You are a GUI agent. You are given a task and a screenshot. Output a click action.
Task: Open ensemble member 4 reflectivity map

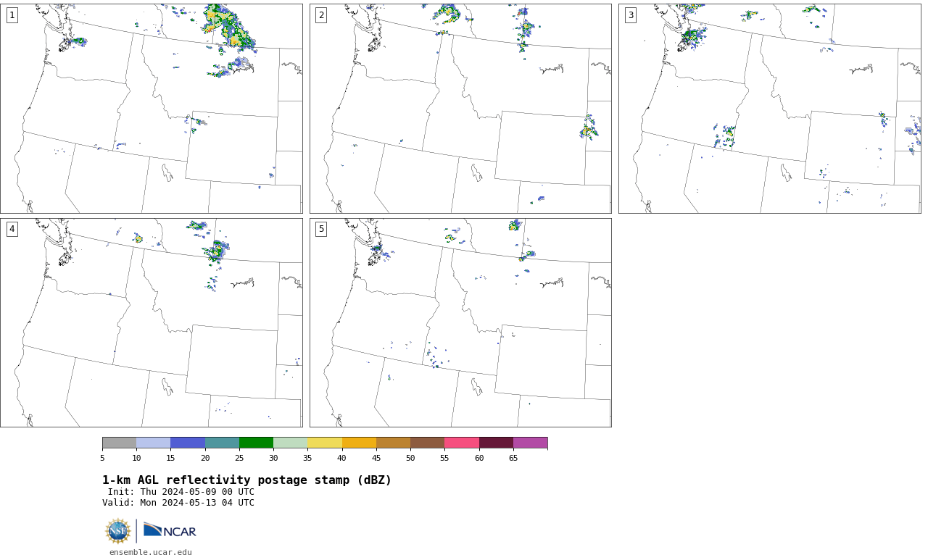tap(152, 322)
